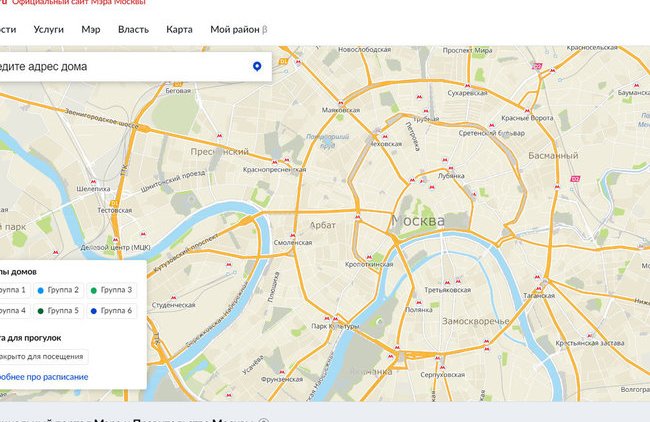Click the Третьяковская station label
This screenshot has width=650, height=422.
pyautogui.click(x=447, y=290)
